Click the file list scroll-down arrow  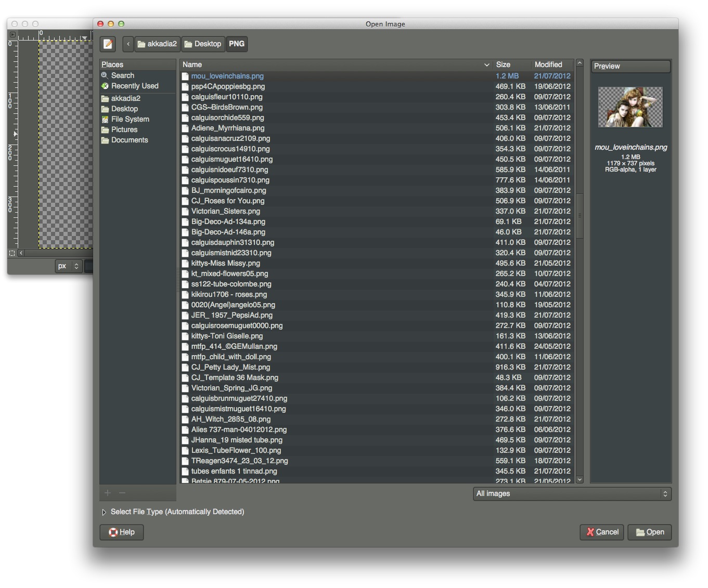tap(580, 479)
